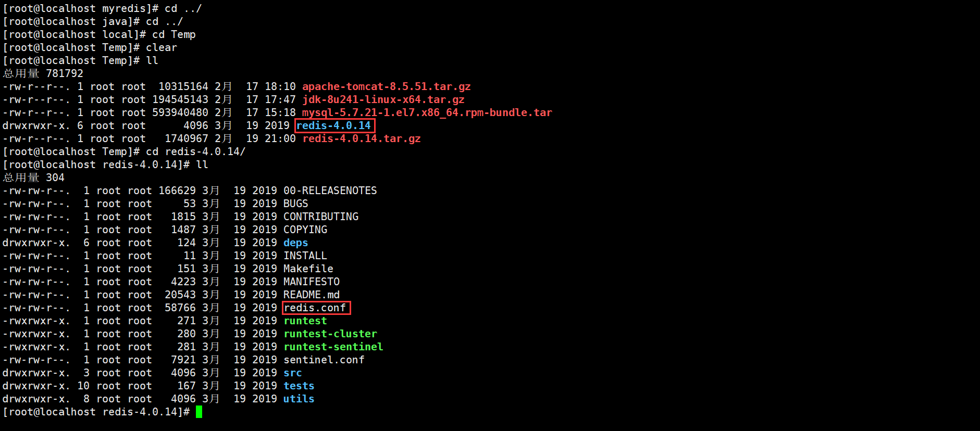Image resolution: width=980 pixels, height=431 pixels.
Task: Click the src directory name
Action: [292, 373]
